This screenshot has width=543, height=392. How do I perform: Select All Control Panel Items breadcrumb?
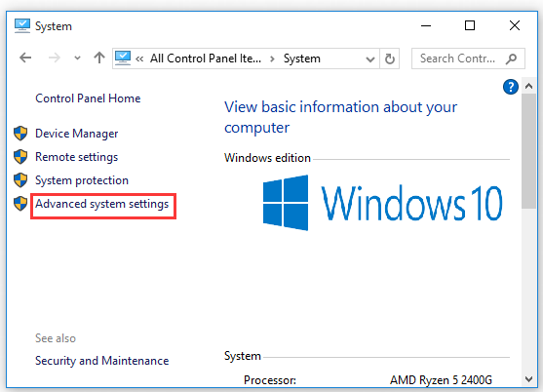[206, 59]
